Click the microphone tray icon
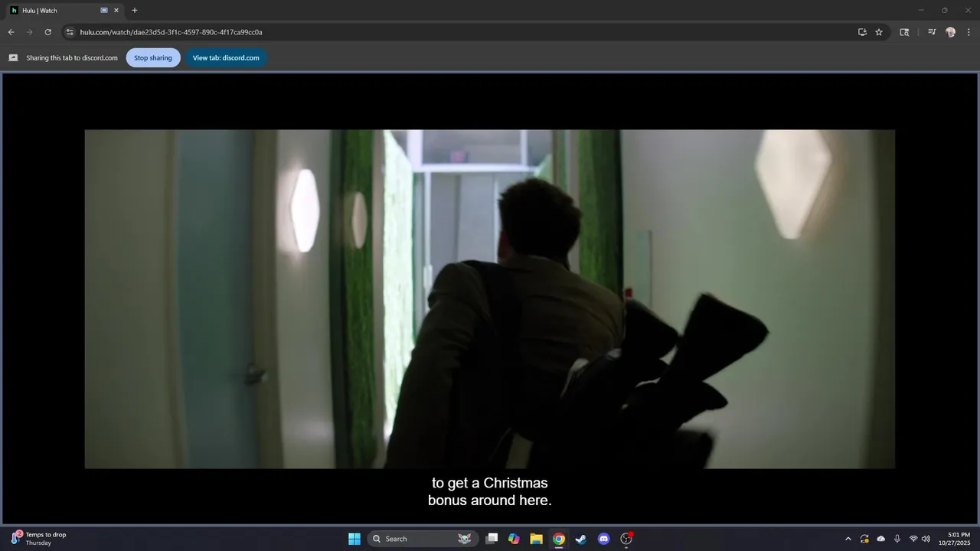Viewport: 980px width, 551px height. point(897,539)
